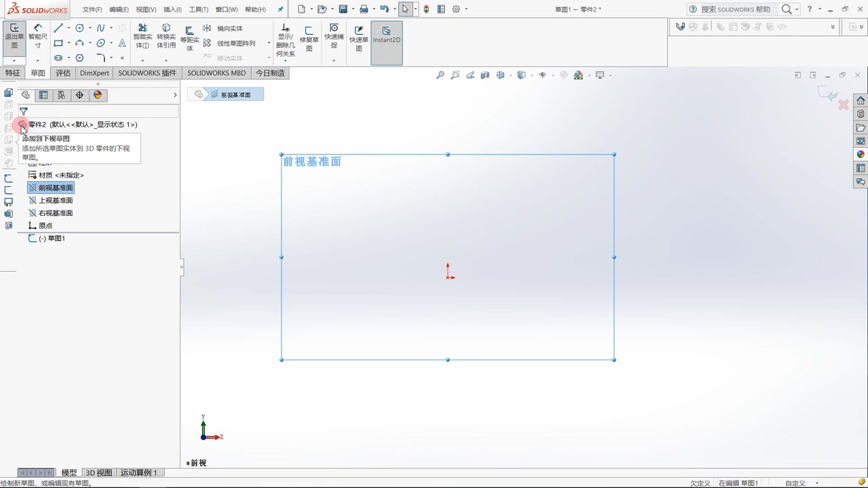Select the Line sketch tool
The image size is (868, 488).
click(58, 28)
